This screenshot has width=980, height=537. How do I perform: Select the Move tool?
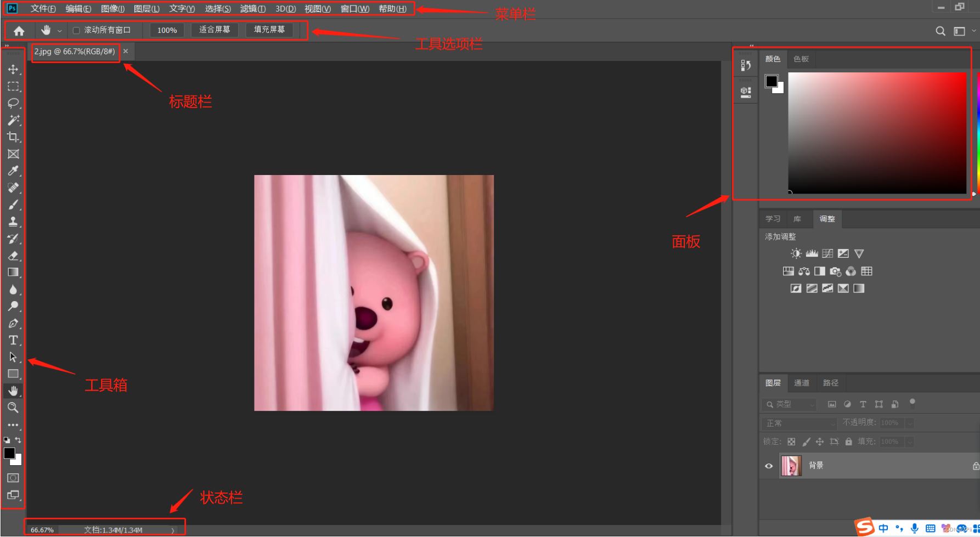[x=13, y=69]
